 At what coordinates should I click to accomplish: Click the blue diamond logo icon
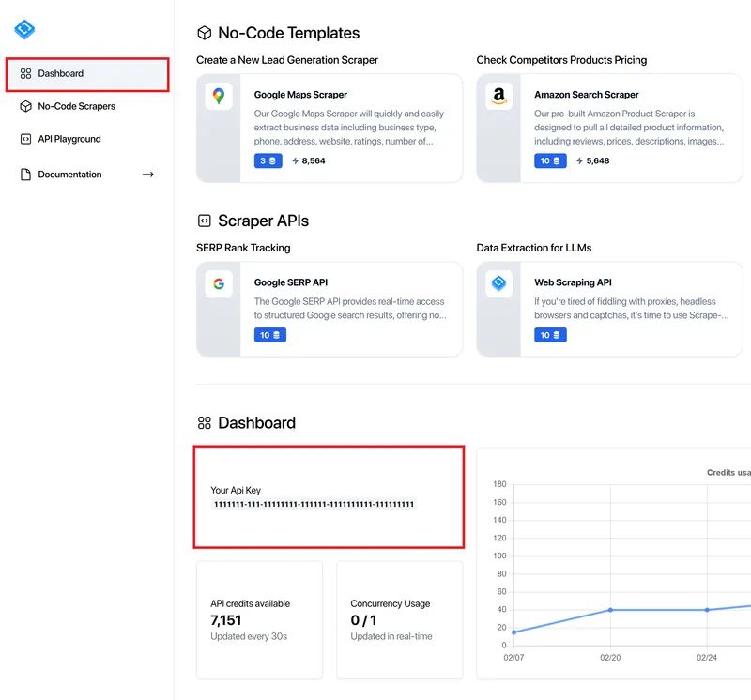(24, 29)
